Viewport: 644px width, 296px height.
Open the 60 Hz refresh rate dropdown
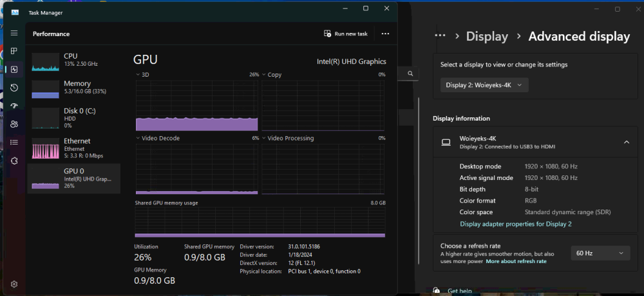coord(600,253)
